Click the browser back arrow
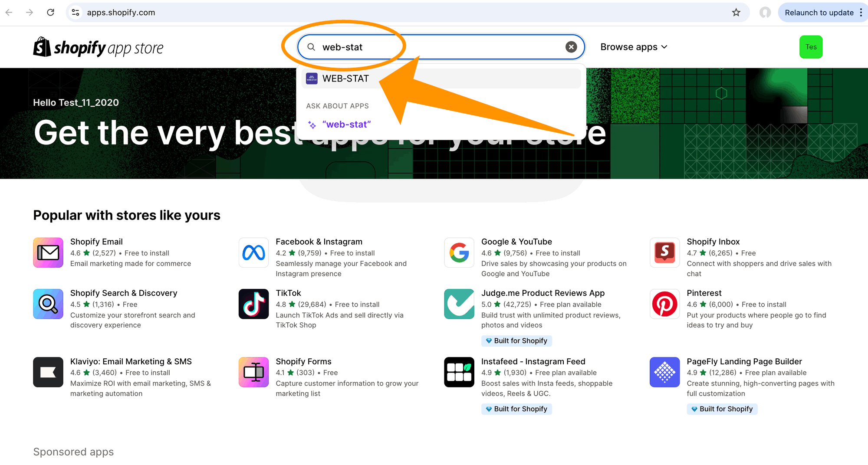Viewport: 868px width, 465px height. point(9,13)
